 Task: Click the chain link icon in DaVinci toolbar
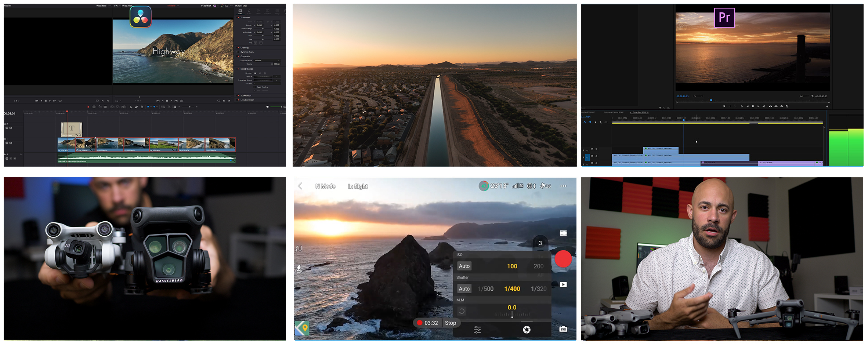[x=136, y=107]
